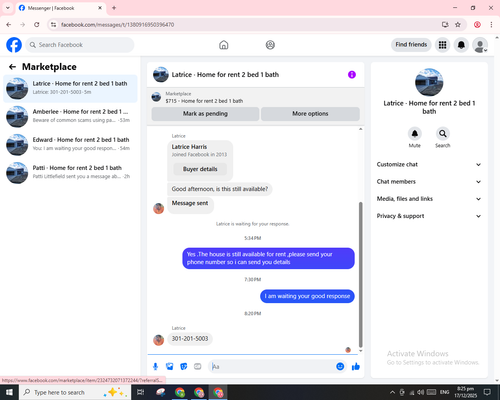Viewport: 500px width, 400px height.
Task: Expand the Chat members section
Action: pyautogui.click(x=429, y=182)
